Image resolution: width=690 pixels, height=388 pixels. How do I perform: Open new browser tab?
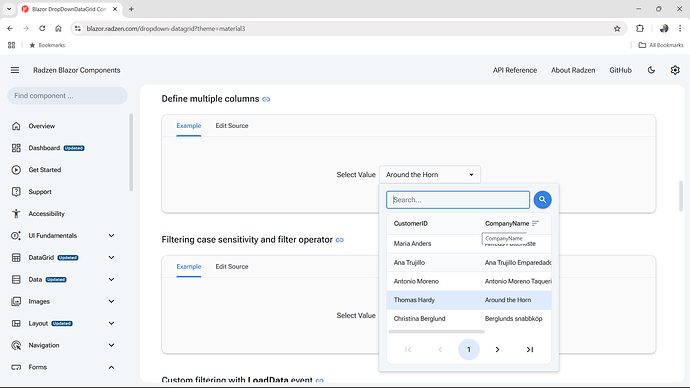coord(131,9)
